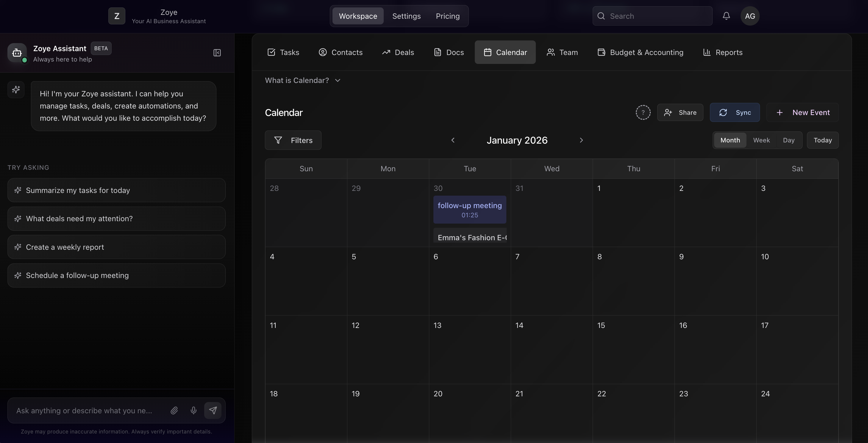Sync the calendar

coord(735,112)
